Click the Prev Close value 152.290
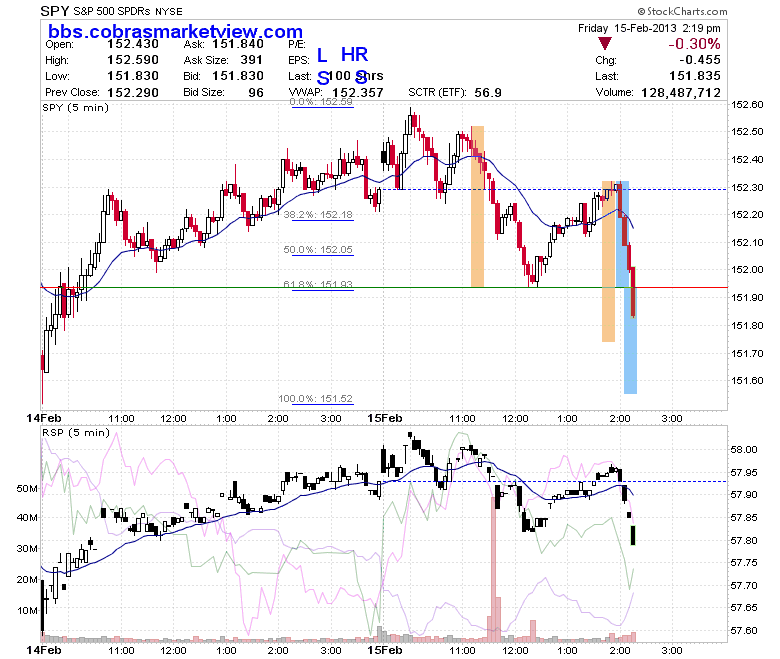Viewport: 780px width, 659px height. click(x=133, y=93)
